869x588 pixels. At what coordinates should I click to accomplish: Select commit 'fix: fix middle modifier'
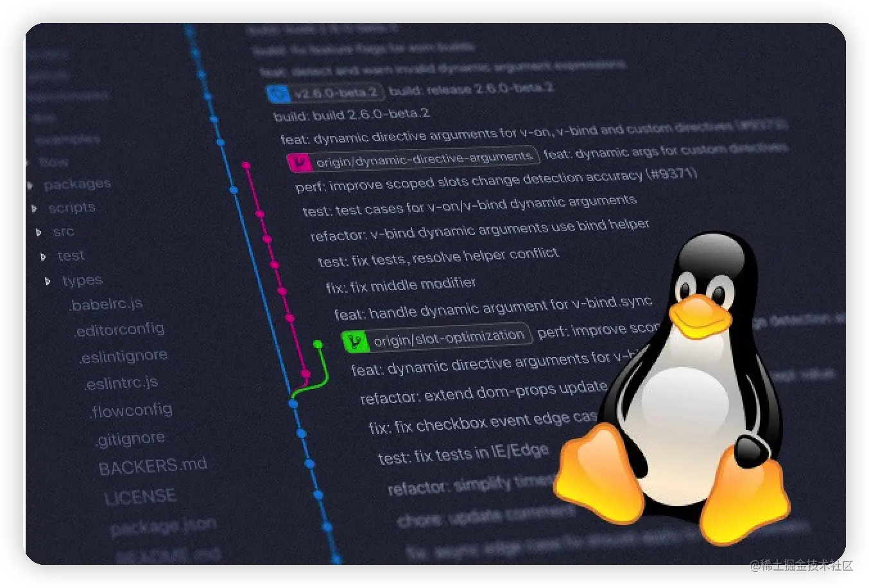click(x=401, y=284)
